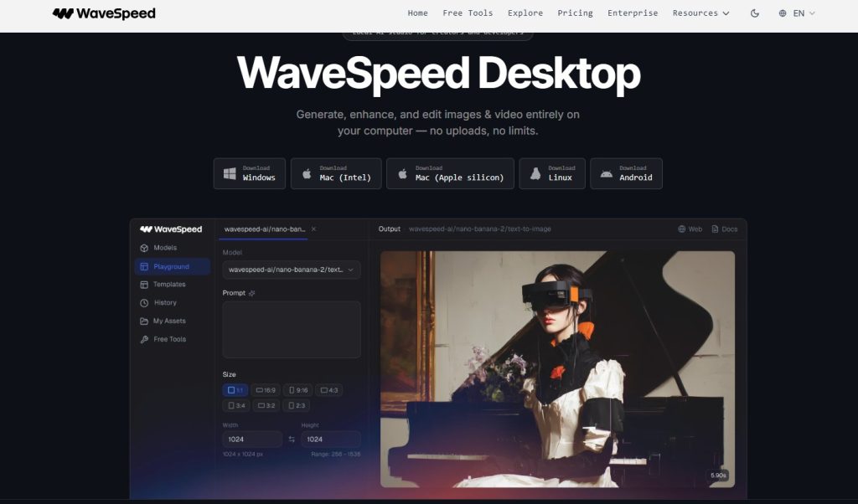Click the Android robot icon
This screenshot has height=504, width=858.
click(607, 174)
